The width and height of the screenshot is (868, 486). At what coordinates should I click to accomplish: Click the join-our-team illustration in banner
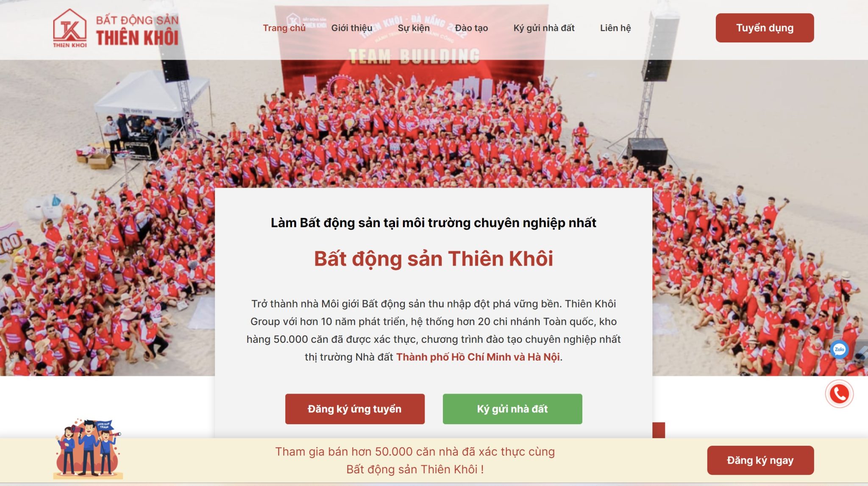[x=88, y=448]
